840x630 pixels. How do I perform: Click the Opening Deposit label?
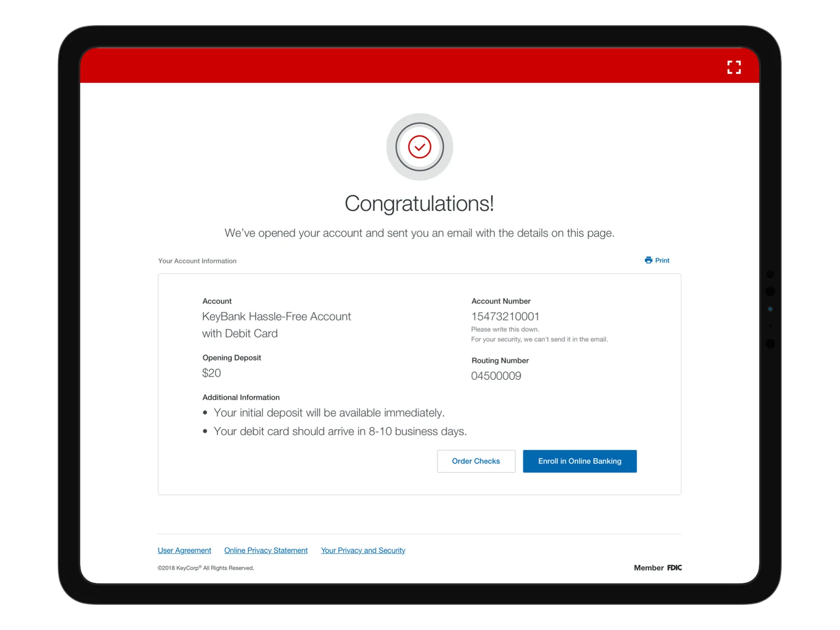coord(232,358)
